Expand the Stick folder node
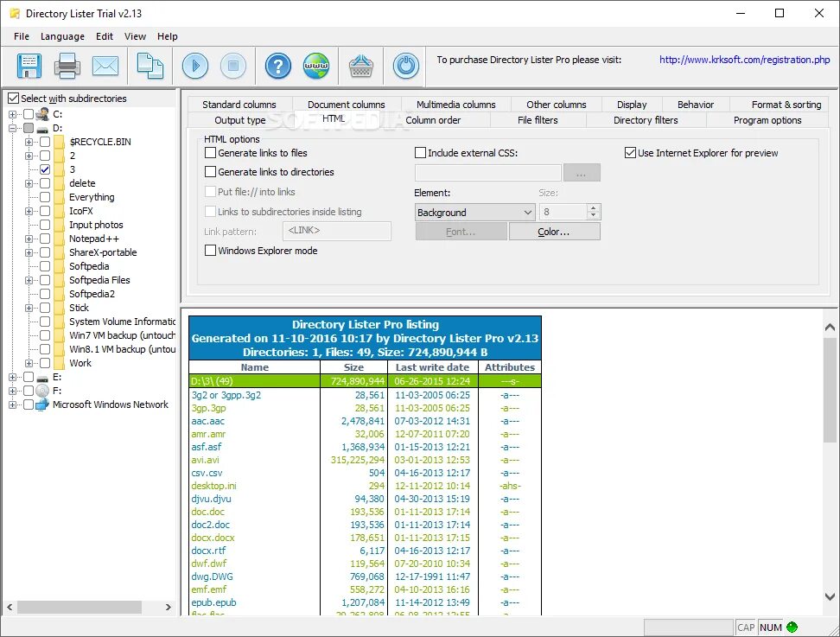840x637 pixels. tap(29, 308)
